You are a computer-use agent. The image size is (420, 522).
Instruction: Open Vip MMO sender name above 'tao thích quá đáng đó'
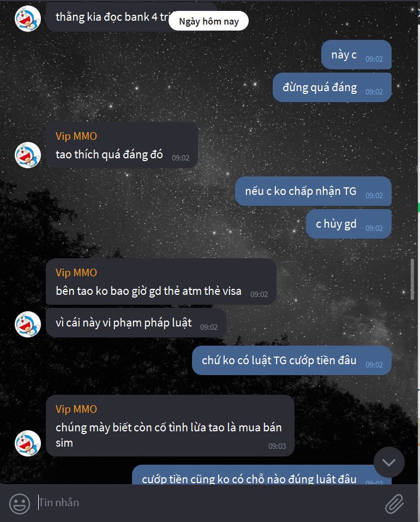tap(76, 136)
